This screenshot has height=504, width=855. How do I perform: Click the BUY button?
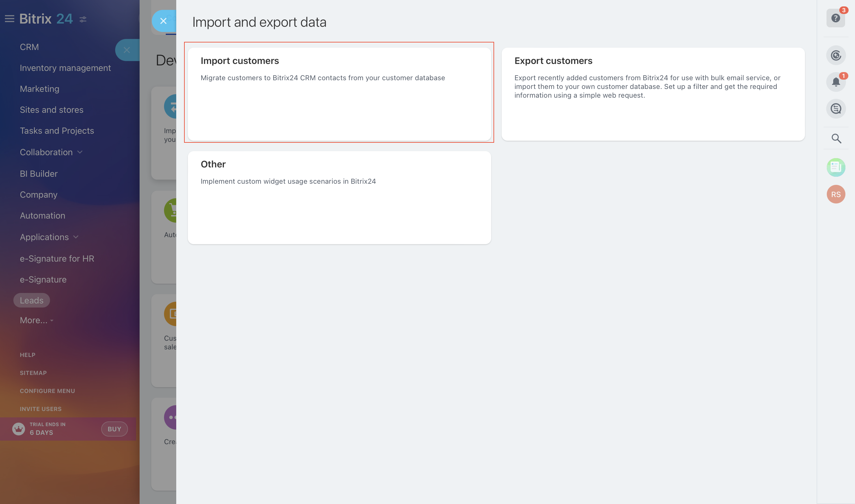[x=115, y=429]
